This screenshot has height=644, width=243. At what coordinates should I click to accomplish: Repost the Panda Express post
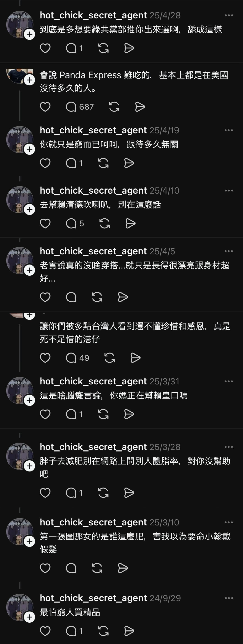(114, 107)
